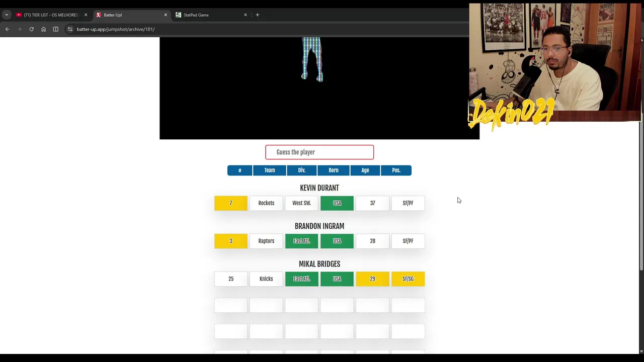Click the MIKAL BRIDGES name
This screenshot has width=644, height=362.
(x=319, y=264)
